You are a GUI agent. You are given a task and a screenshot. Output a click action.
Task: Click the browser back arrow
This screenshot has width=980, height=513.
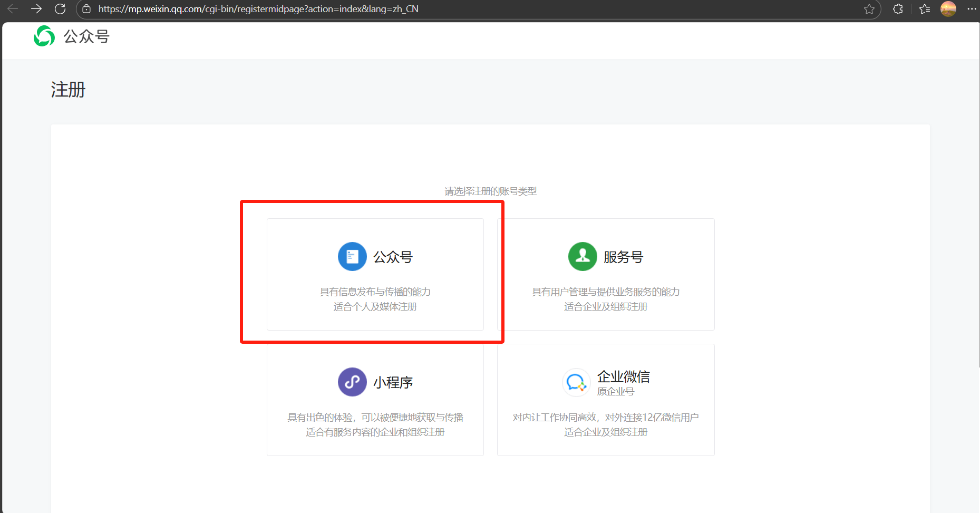13,9
